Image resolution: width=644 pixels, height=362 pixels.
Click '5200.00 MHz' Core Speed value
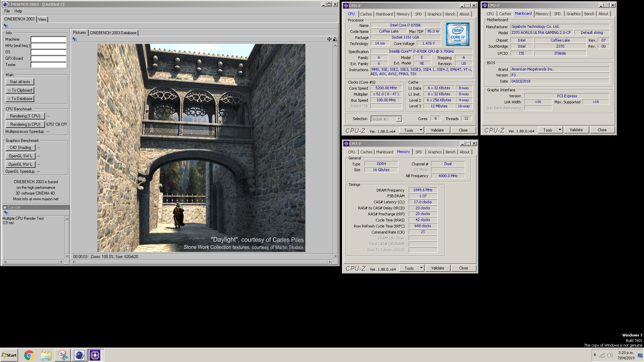(x=386, y=88)
